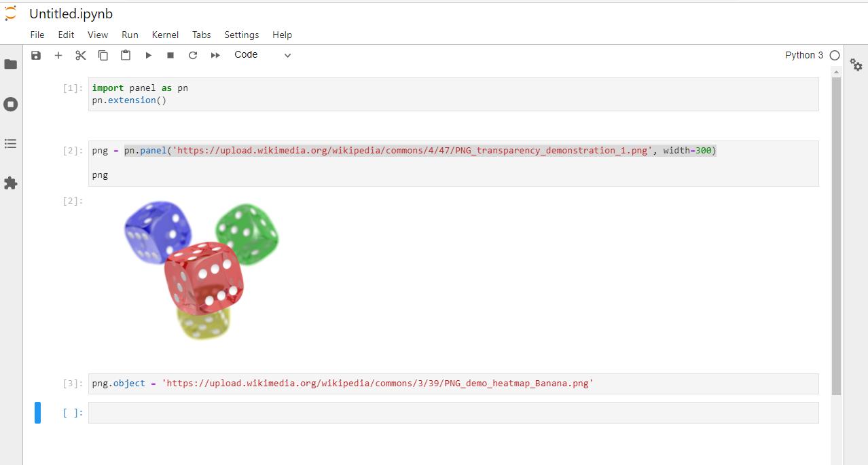Image resolution: width=868 pixels, height=465 pixels.
Task: Open the table of contents sidebar
Action: pyautogui.click(x=10, y=143)
